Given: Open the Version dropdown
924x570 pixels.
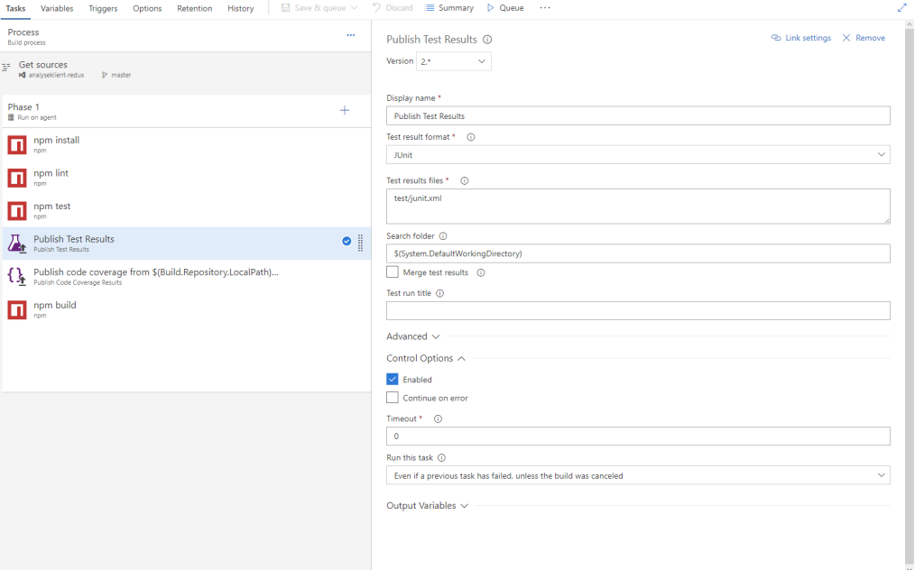Looking at the screenshot, I should click(x=454, y=61).
